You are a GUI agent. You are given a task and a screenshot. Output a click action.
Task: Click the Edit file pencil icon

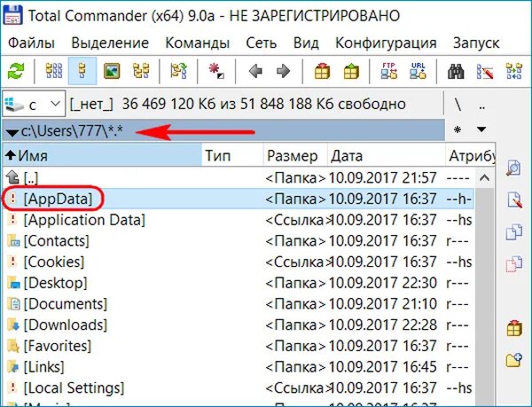(x=513, y=200)
